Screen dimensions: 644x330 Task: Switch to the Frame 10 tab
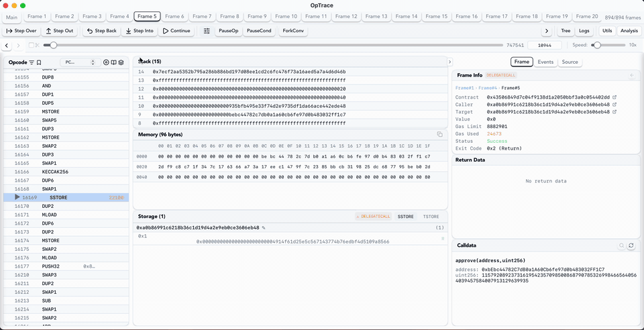tap(285, 16)
